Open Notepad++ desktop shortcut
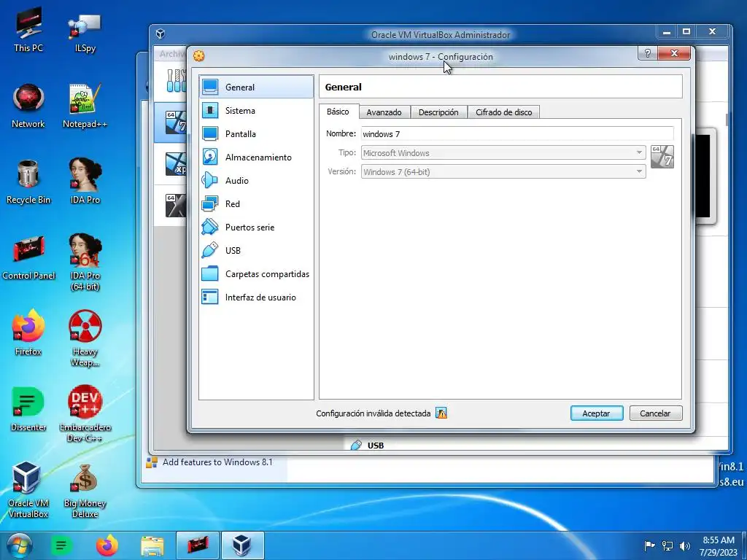 click(x=85, y=106)
